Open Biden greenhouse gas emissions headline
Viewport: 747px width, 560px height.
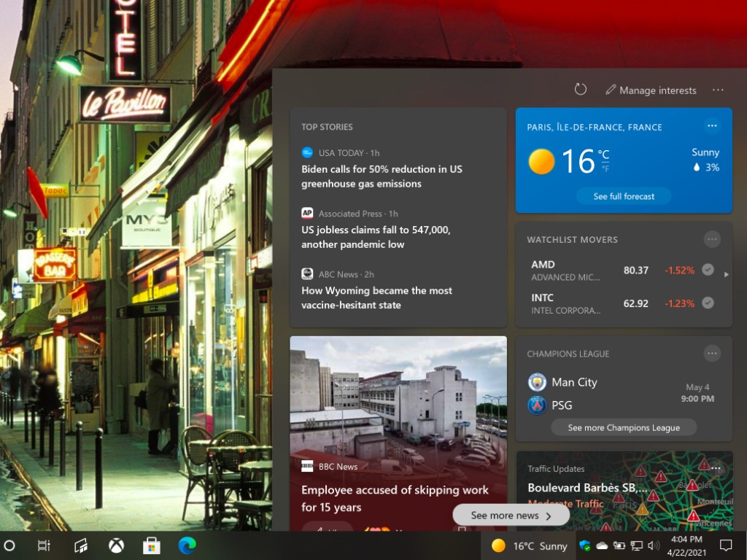click(382, 176)
